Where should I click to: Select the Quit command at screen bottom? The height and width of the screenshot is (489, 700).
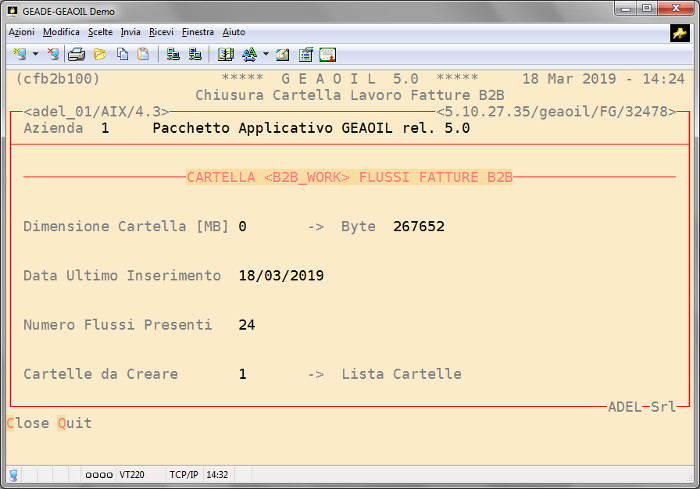(75, 423)
